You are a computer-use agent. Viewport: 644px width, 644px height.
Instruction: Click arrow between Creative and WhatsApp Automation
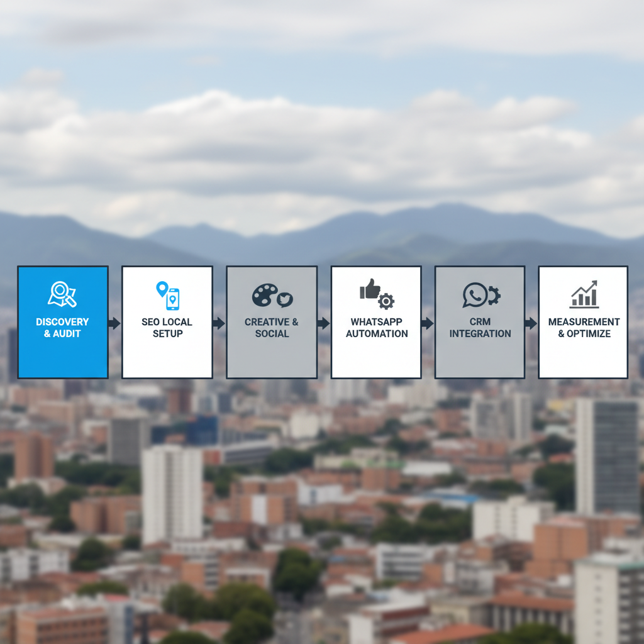[x=324, y=323]
